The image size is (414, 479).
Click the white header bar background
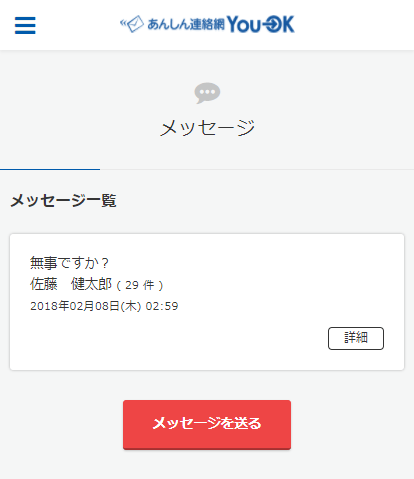click(x=353, y=25)
